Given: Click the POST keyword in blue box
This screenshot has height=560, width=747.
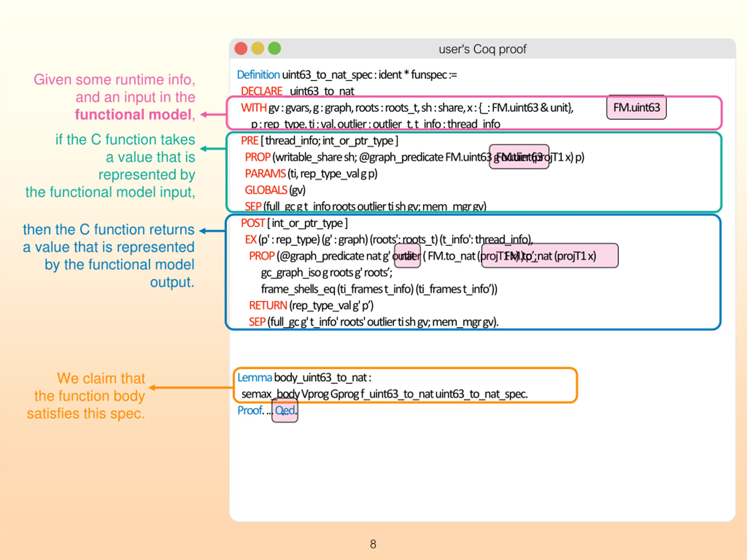Looking at the screenshot, I should pyautogui.click(x=253, y=223).
